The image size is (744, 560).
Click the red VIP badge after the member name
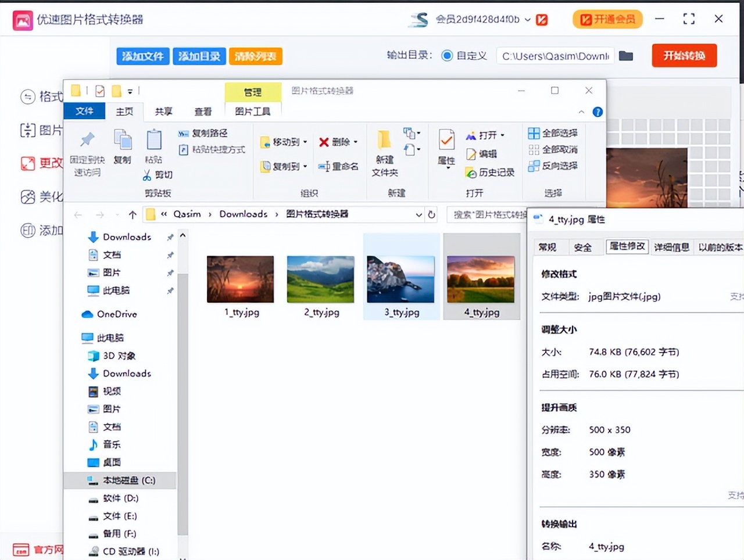click(542, 20)
